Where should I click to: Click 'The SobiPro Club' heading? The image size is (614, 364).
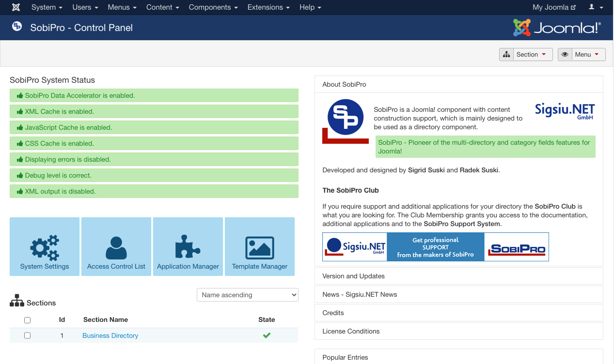tap(350, 190)
